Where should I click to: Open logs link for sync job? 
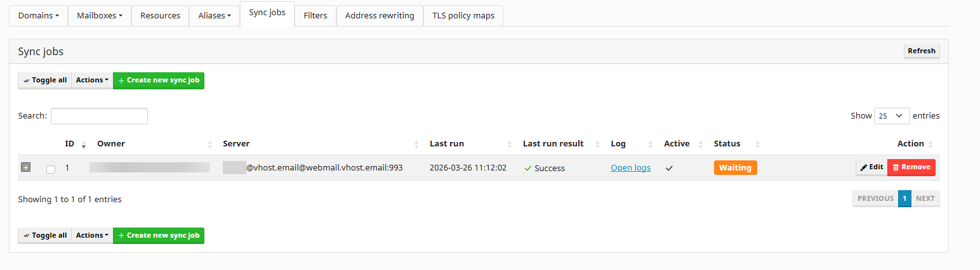(x=630, y=168)
